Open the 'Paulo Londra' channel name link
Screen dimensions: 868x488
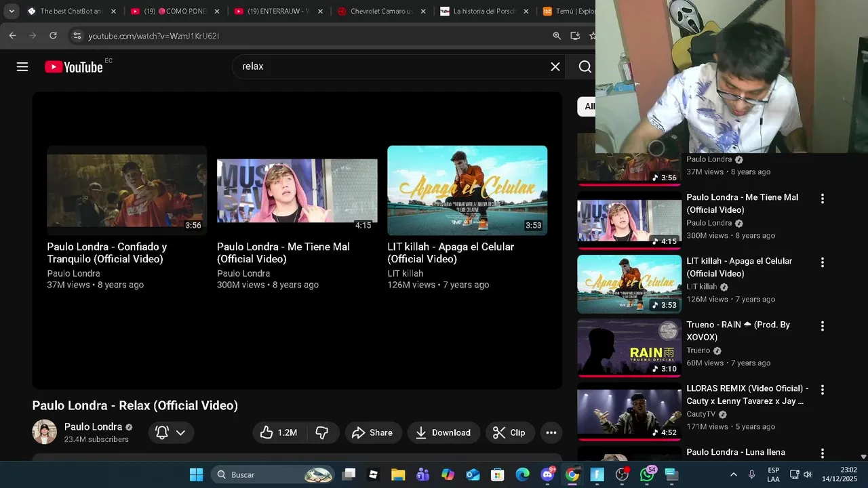pyautogui.click(x=93, y=427)
